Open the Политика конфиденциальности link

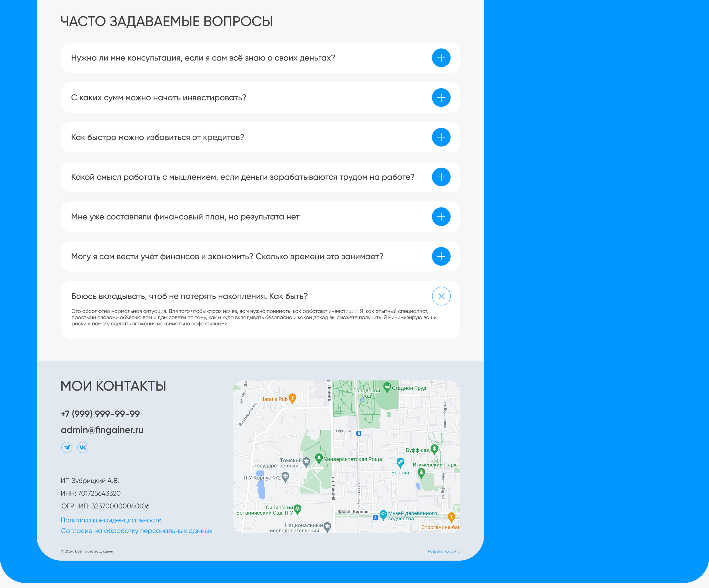[111, 520]
